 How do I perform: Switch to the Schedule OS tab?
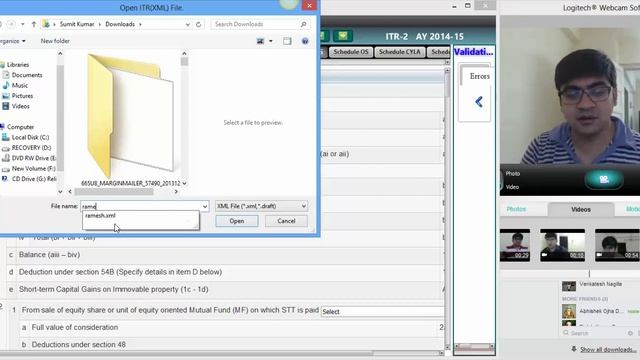coord(351,52)
